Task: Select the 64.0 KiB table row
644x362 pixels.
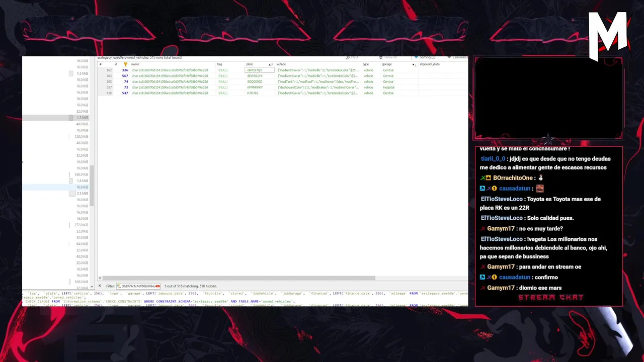Action: (x=55, y=244)
